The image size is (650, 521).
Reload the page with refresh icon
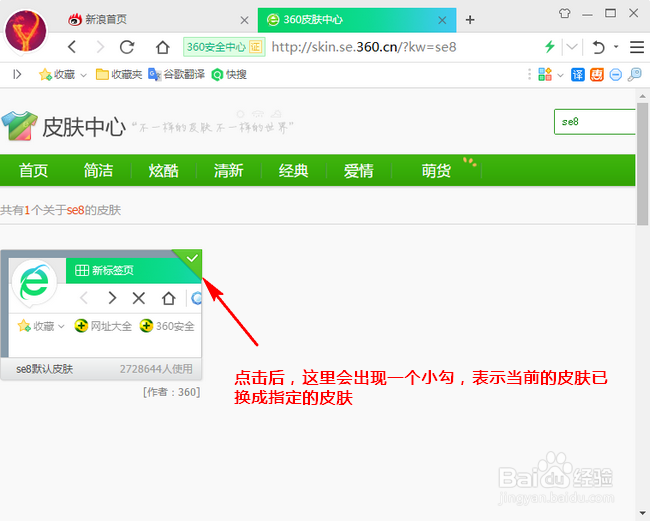127,47
